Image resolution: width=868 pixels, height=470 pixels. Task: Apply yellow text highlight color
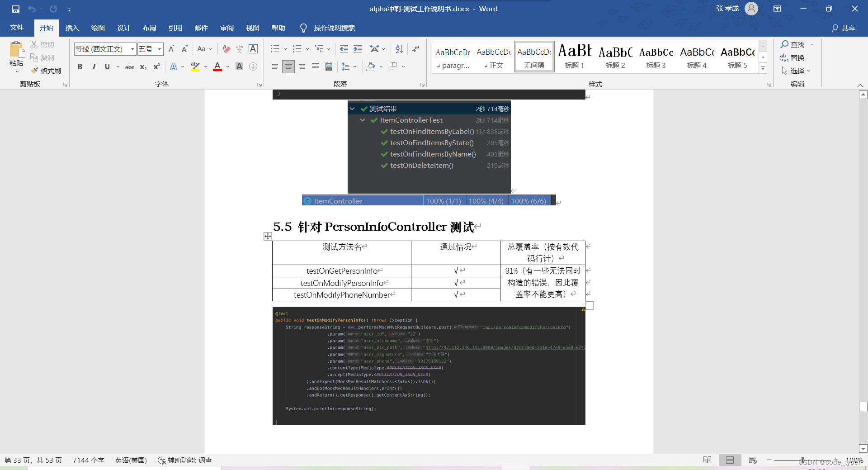coord(195,67)
